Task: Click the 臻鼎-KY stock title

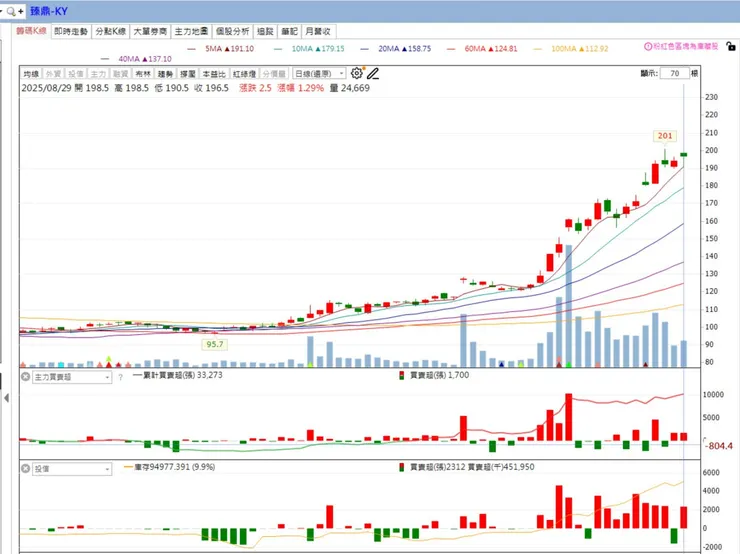Action: click(x=49, y=11)
